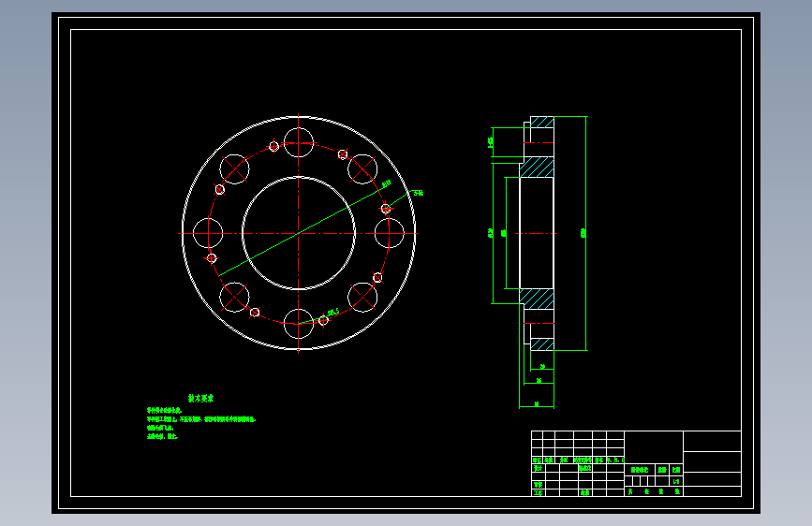Select the 标准化 cell in title block
The image size is (812, 526).
pyautogui.click(x=584, y=468)
